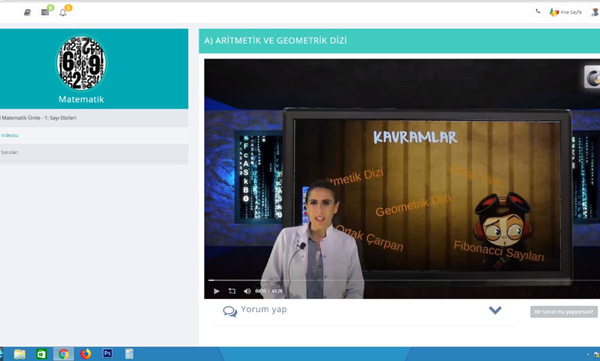Click the Matematik numbers logo image

point(81,63)
